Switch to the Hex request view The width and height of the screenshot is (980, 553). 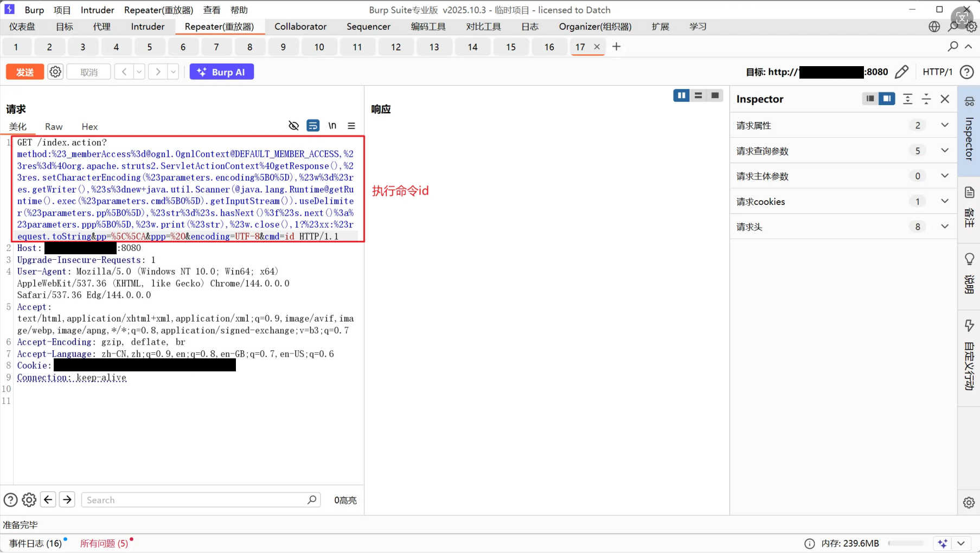pyautogui.click(x=89, y=126)
